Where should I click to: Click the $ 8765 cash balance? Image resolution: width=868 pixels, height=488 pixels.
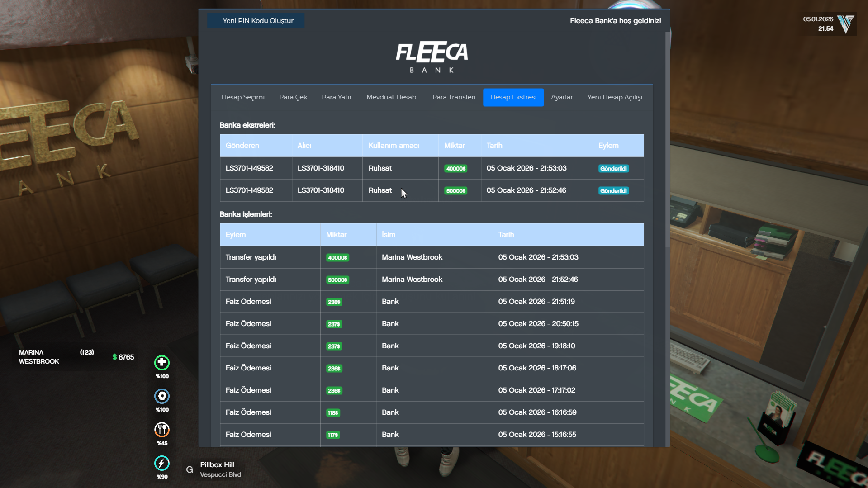[123, 357]
